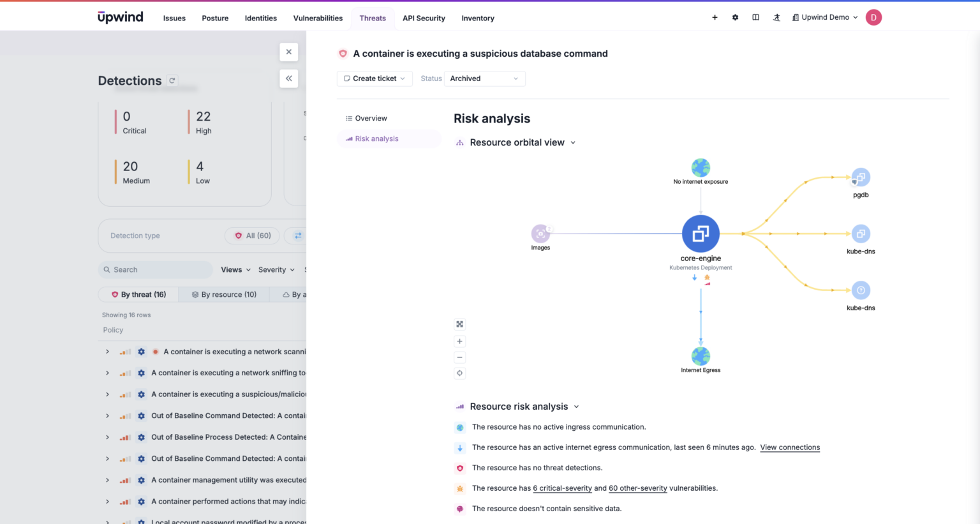This screenshot has width=980, height=524.
Task: Click the detections Search field
Action: [156, 270]
